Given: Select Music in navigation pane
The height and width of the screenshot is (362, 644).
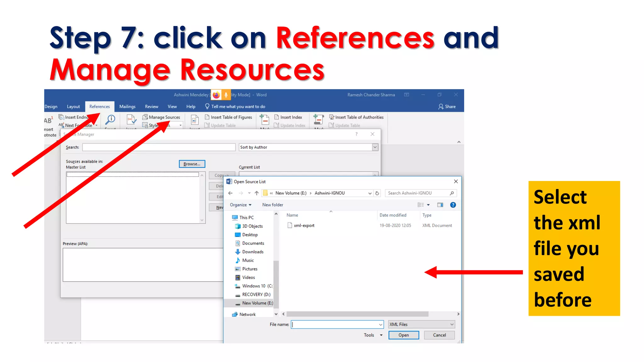Looking at the screenshot, I should click(x=244, y=260).
